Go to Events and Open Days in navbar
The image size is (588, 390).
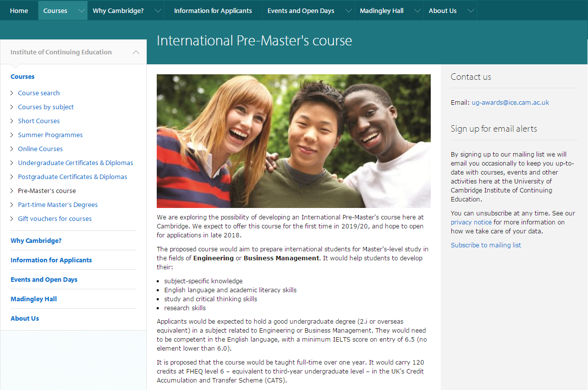300,10
